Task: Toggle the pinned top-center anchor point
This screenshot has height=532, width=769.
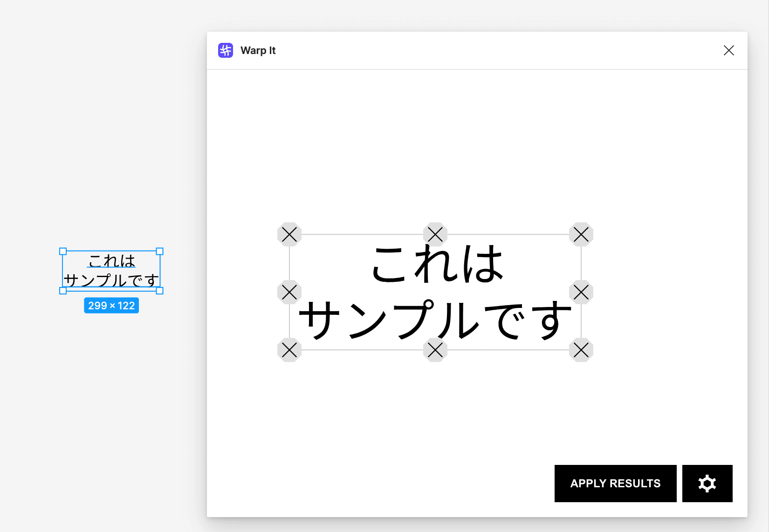Action: pos(435,234)
